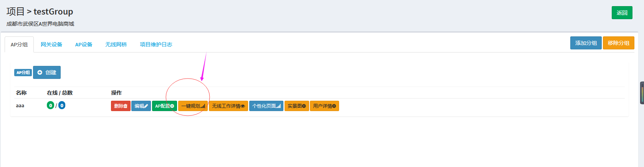Click the orange 移除分组 button
644x167 pixels.
pyautogui.click(x=618, y=43)
